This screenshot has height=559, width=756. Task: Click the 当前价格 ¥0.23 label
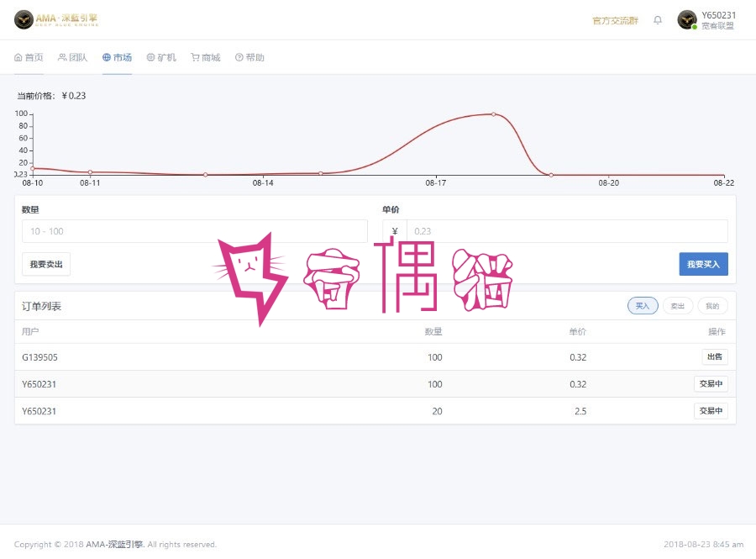click(x=51, y=96)
